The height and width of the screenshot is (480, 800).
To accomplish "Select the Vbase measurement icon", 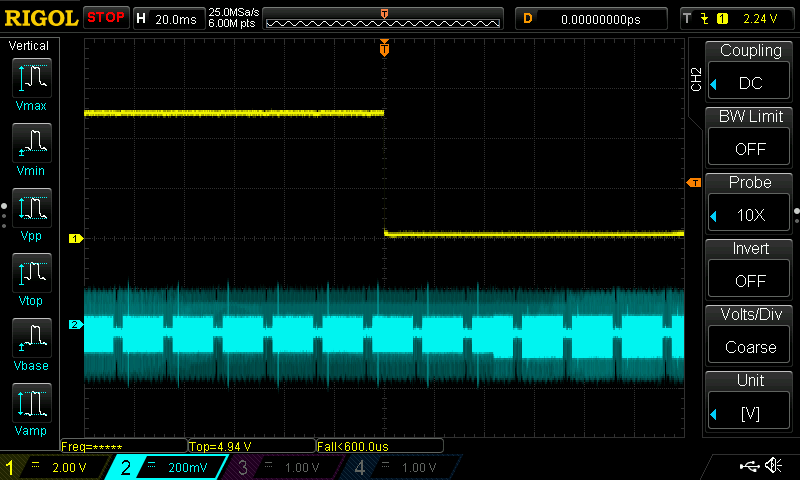I will (31, 341).
